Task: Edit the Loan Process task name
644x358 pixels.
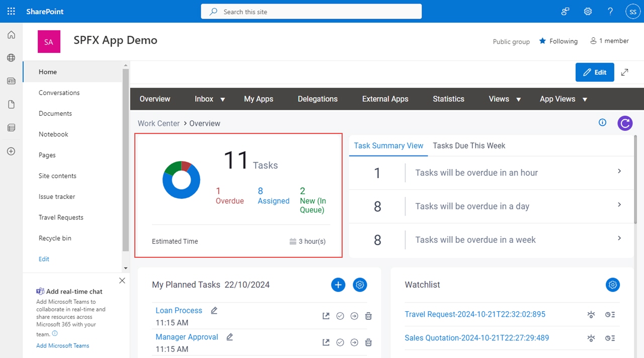Action: pyautogui.click(x=214, y=311)
